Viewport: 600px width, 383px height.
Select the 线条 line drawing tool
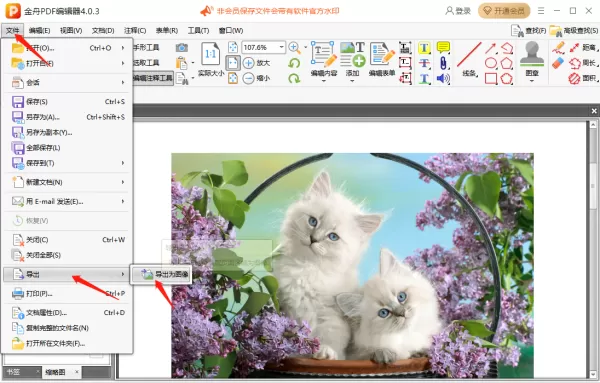(469, 60)
